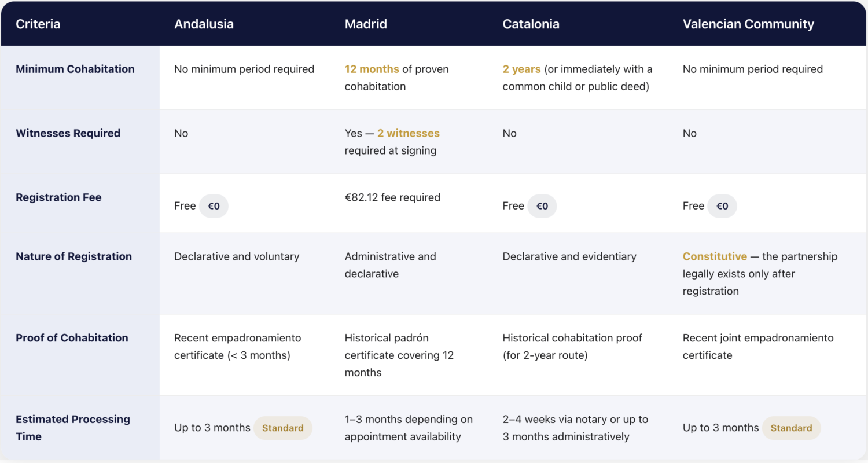Click the €0 badge in Catalonia column
Viewport: 868px width, 463px height.
click(x=542, y=206)
